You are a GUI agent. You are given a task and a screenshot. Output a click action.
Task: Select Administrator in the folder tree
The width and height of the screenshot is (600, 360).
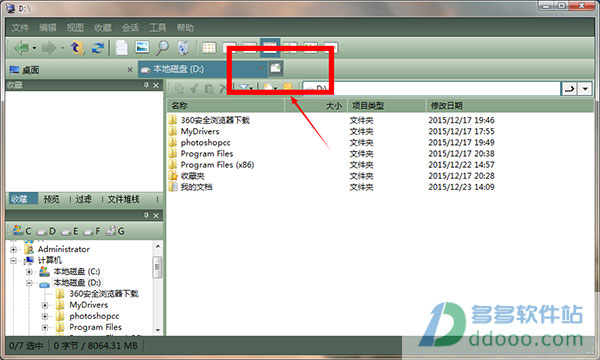click(64, 249)
